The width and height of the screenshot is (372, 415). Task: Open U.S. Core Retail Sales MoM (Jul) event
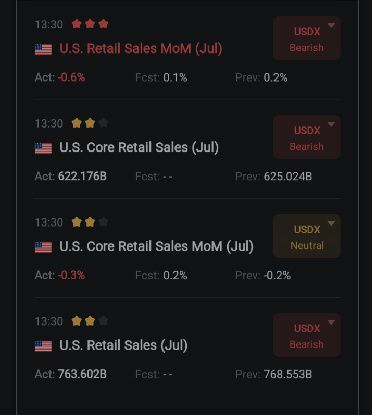[x=156, y=246]
